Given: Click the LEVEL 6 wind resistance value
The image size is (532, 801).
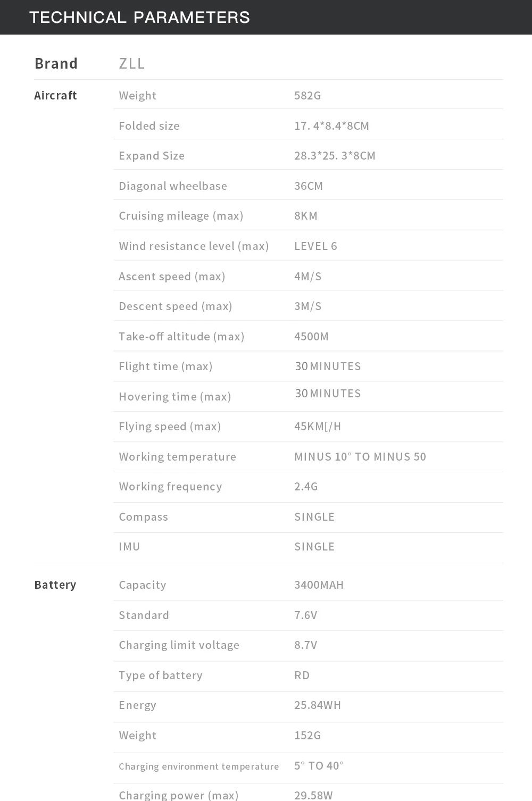Looking at the screenshot, I should pos(315,246).
